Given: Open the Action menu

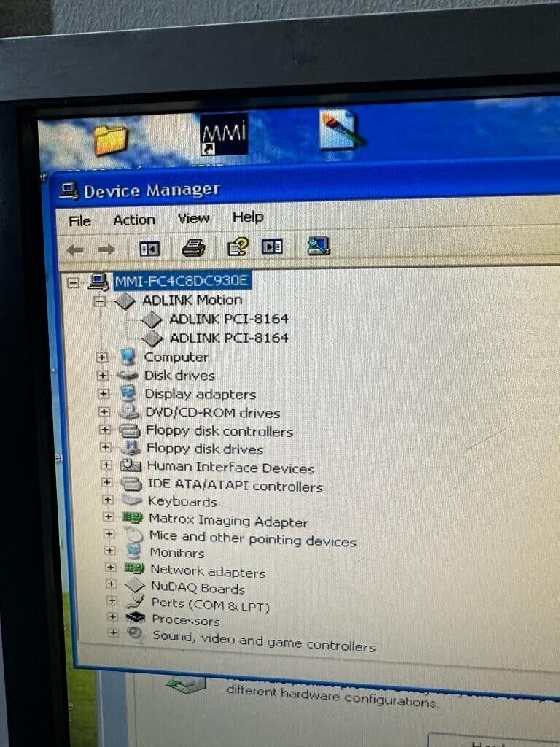Looking at the screenshot, I should point(134,220).
